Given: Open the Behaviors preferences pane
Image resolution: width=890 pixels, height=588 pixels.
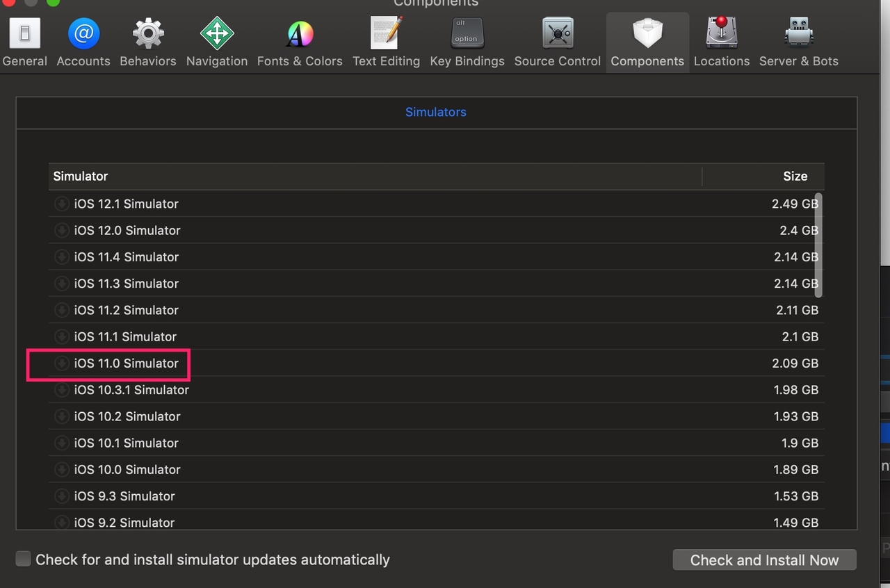Looking at the screenshot, I should coord(147,42).
